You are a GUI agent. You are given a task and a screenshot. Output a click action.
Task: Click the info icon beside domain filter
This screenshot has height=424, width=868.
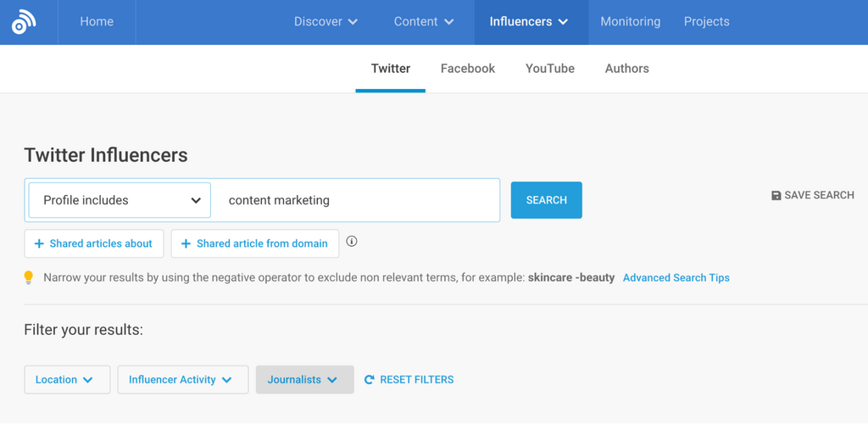[352, 242]
